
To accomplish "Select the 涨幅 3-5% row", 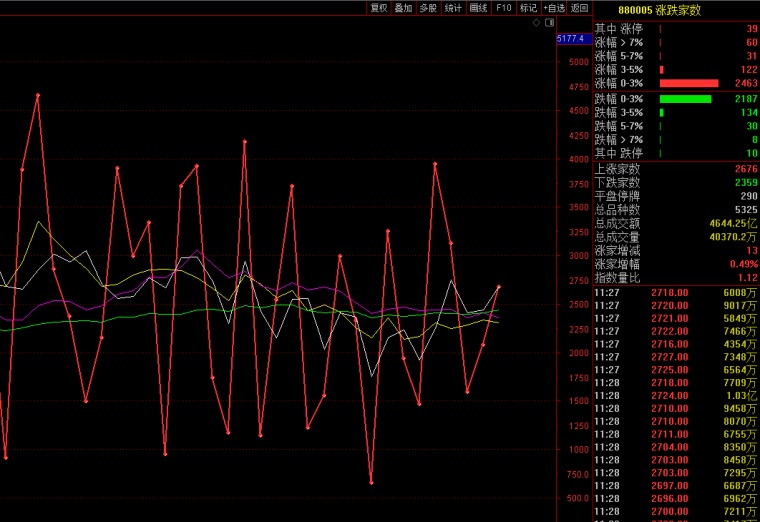I will (x=676, y=69).
